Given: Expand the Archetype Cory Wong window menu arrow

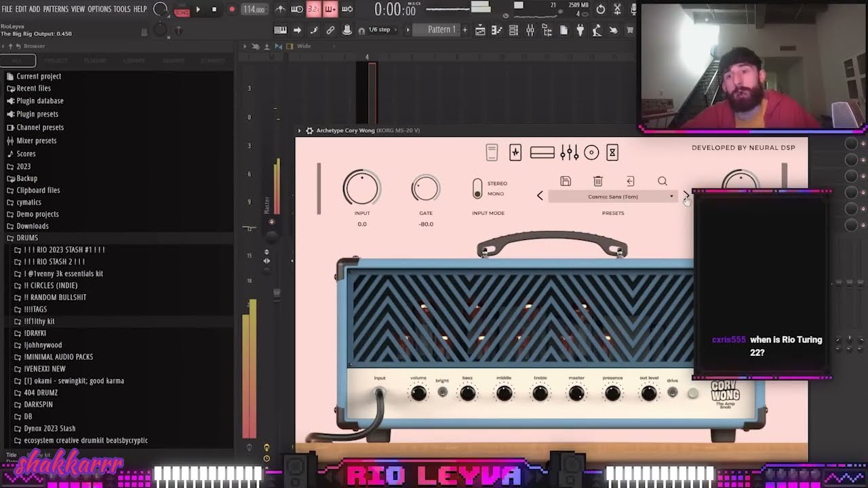Looking at the screenshot, I should [x=299, y=130].
